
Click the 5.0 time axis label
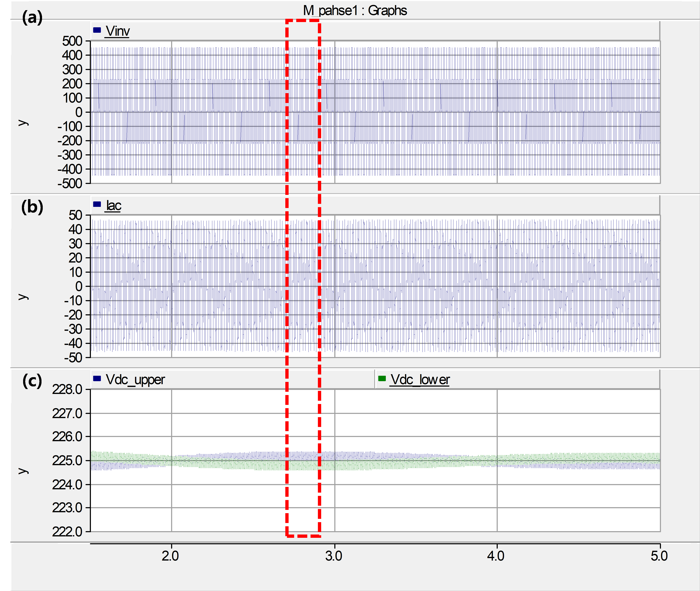(659, 556)
